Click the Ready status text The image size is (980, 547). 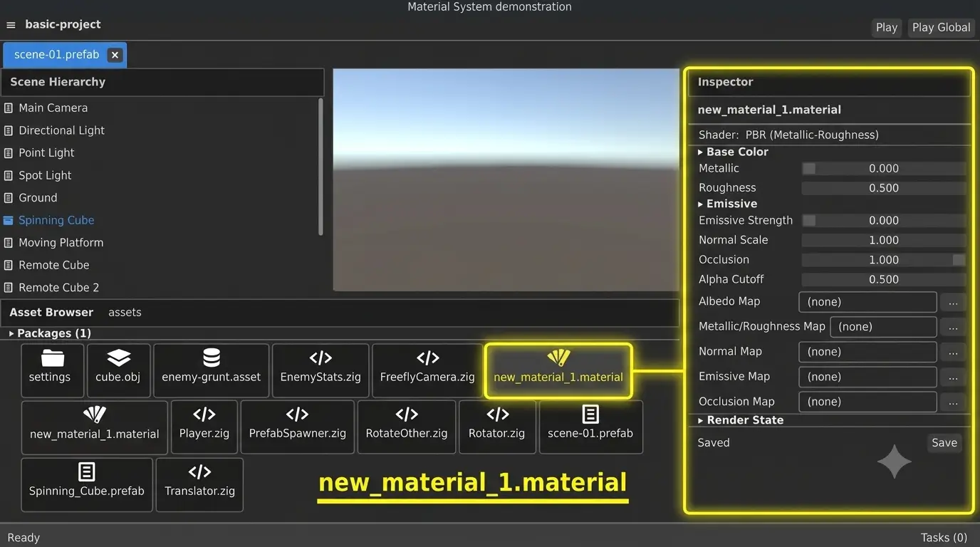[x=24, y=538]
